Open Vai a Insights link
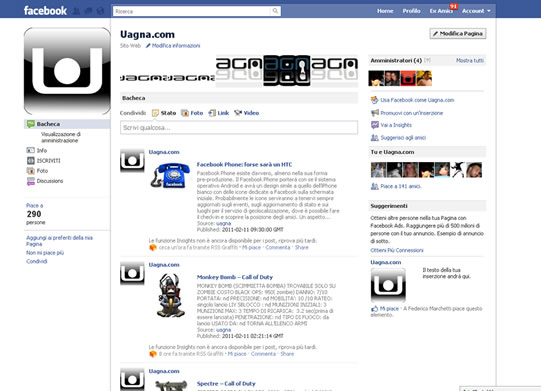This screenshot has height=391, width=541. [396, 125]
